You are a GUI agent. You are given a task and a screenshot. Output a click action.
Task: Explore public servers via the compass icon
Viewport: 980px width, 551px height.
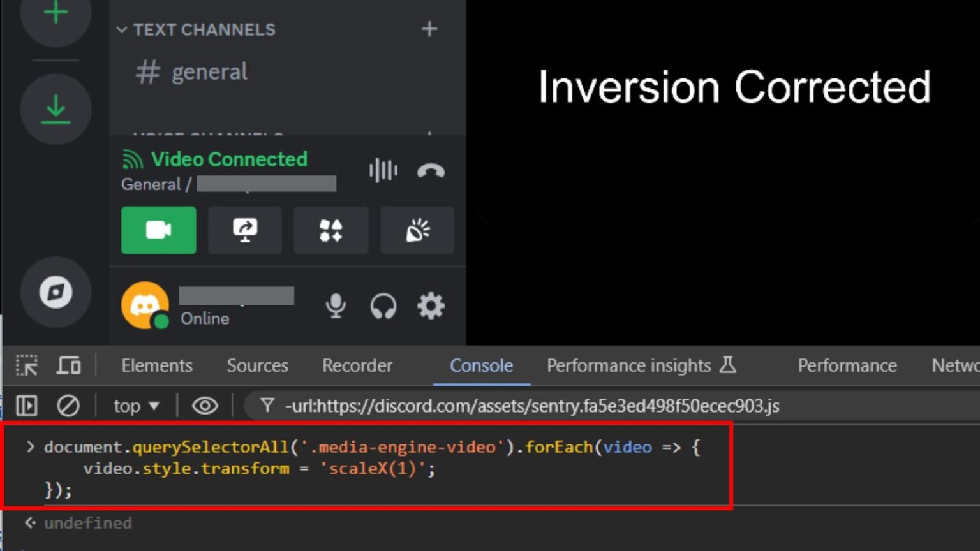56,291
